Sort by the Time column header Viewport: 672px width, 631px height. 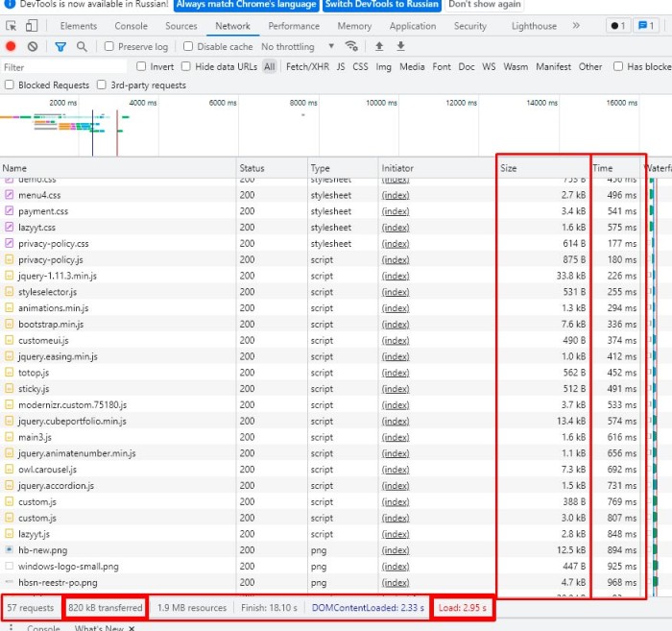pyautogui.click(x=615, y=168)
